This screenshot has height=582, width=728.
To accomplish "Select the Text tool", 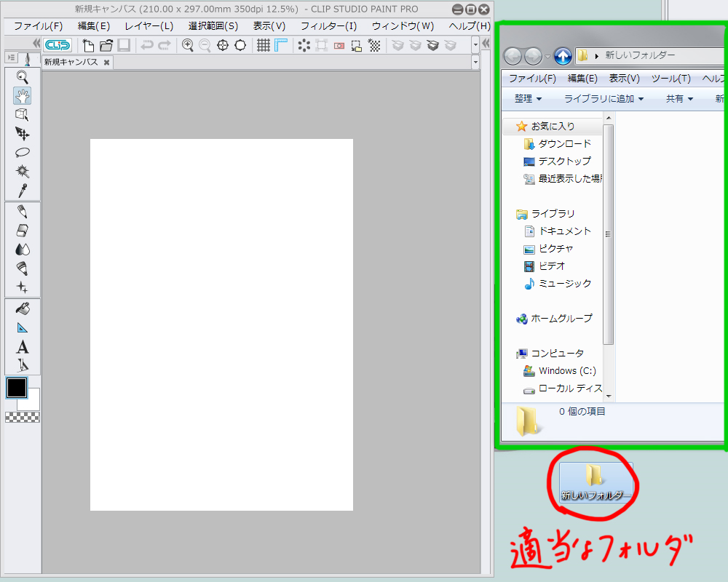I will 22,347.
